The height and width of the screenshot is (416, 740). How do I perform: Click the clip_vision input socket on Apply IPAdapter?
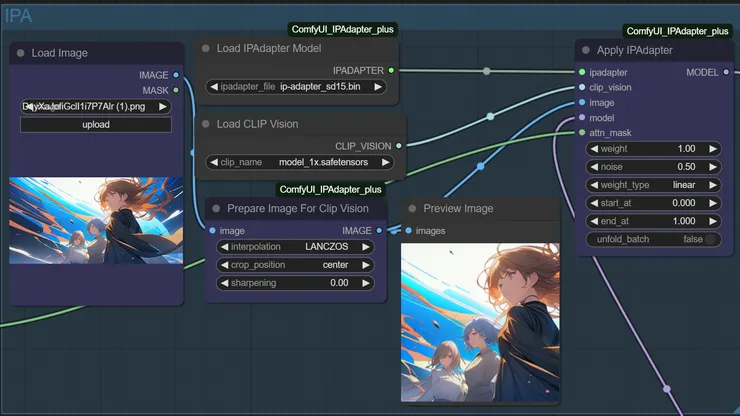point(582,87)
